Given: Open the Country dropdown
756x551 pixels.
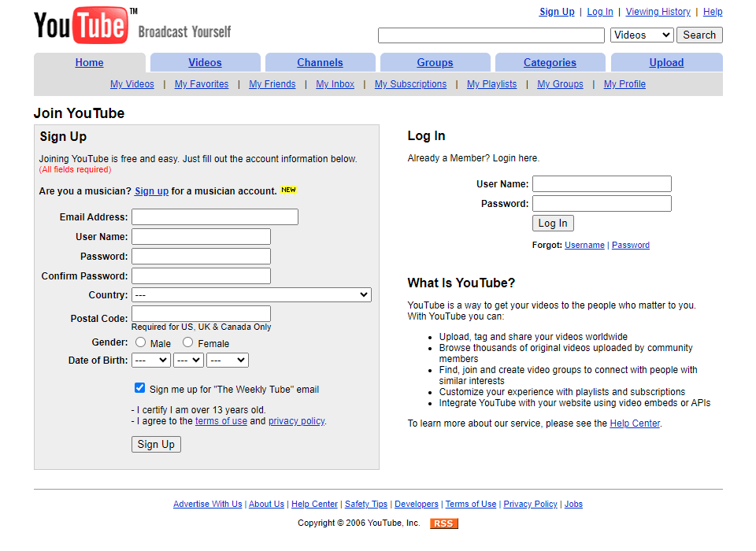Looking at the screenshot, I should (252, 295).
